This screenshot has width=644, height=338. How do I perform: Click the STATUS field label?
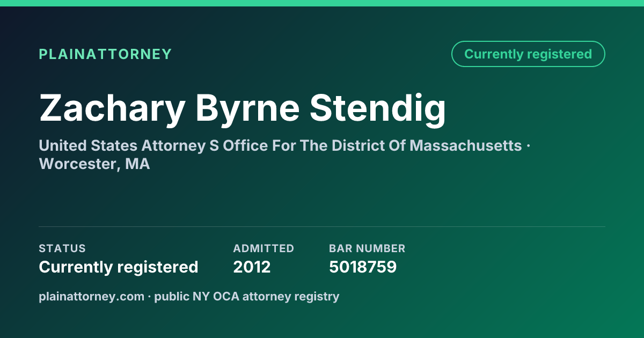[x=62, y=248]
